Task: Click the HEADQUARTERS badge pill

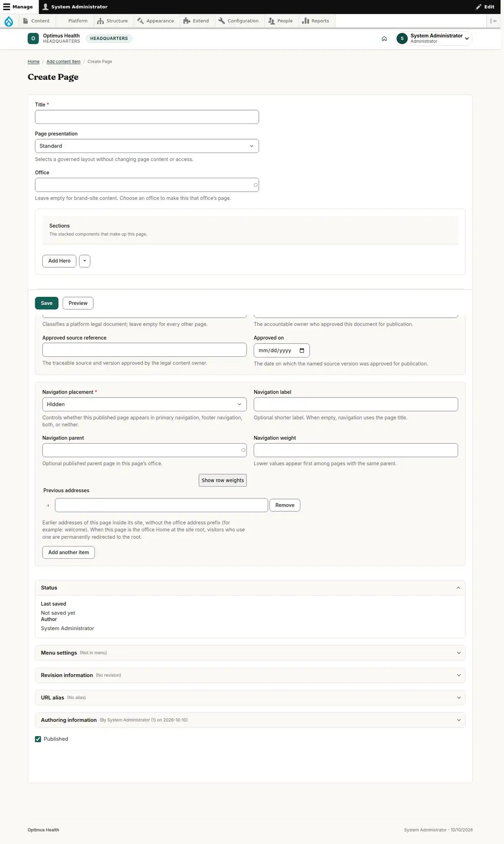Action: tap(109, 39)
